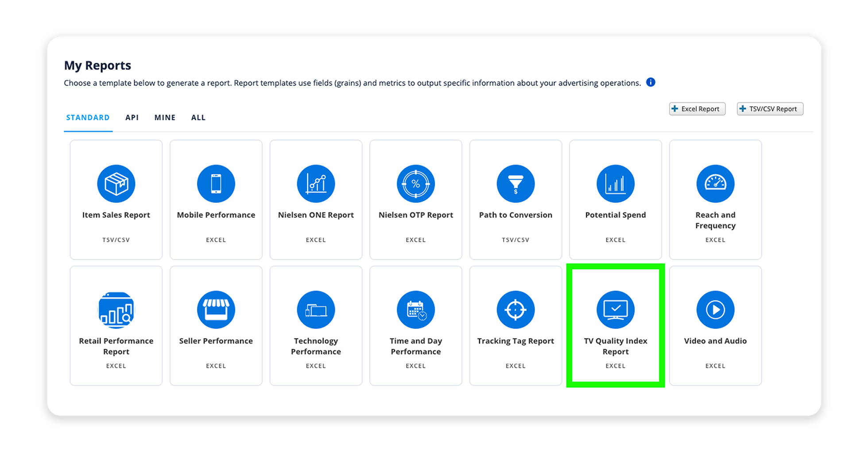Click the Item Sales Report box icon
This screenshot has width=868, height=467.
coord(116,184)
